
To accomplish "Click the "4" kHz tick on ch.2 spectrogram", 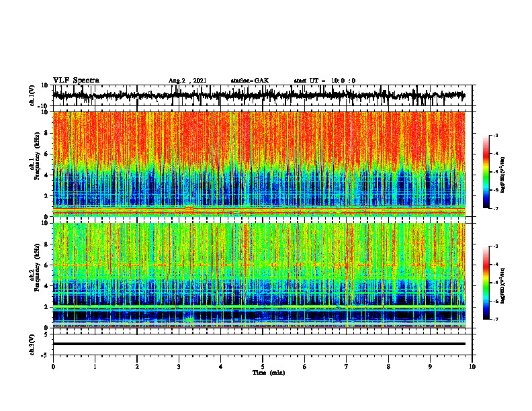I will pyautogui.click(x=46, y=286).
